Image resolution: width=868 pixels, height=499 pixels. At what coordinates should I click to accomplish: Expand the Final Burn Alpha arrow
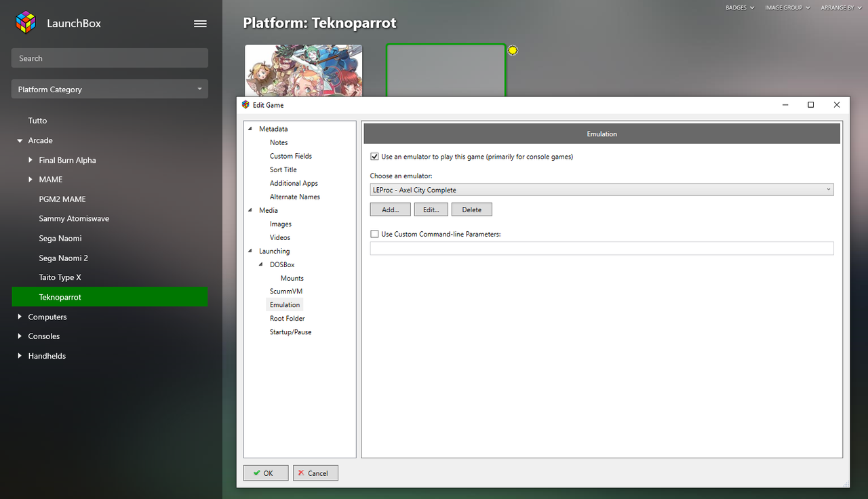click(x=31, y=160)
